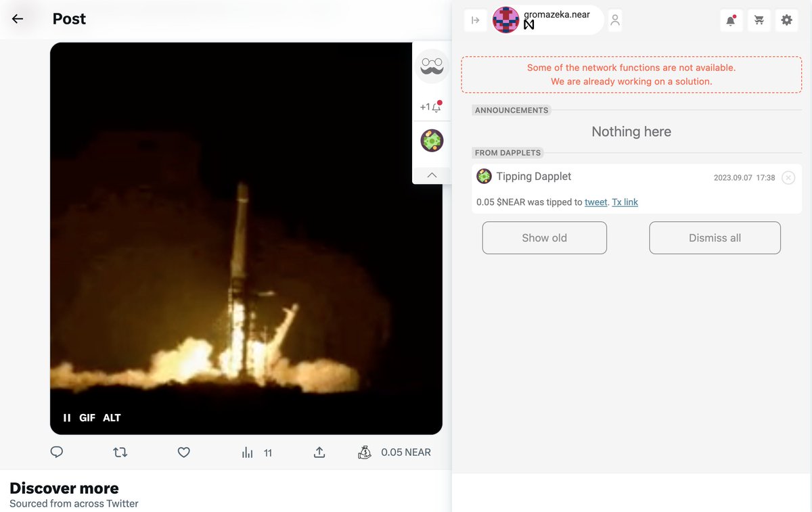Open the Dapplets store cart icon
Image resolution: width=812 pixels, height=512 pixels.
pos(759,20)
